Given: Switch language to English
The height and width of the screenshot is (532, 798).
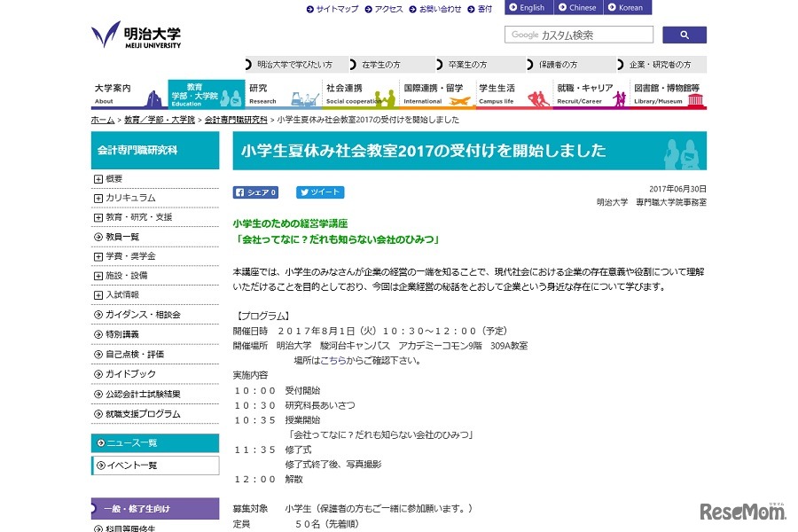Looking at the screenshot, I should coord(528,8).
